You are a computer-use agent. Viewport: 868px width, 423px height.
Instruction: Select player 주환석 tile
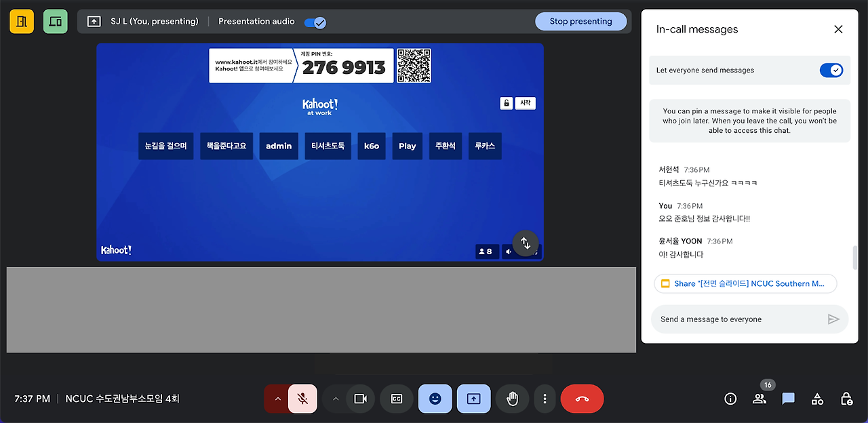(446, 146)
